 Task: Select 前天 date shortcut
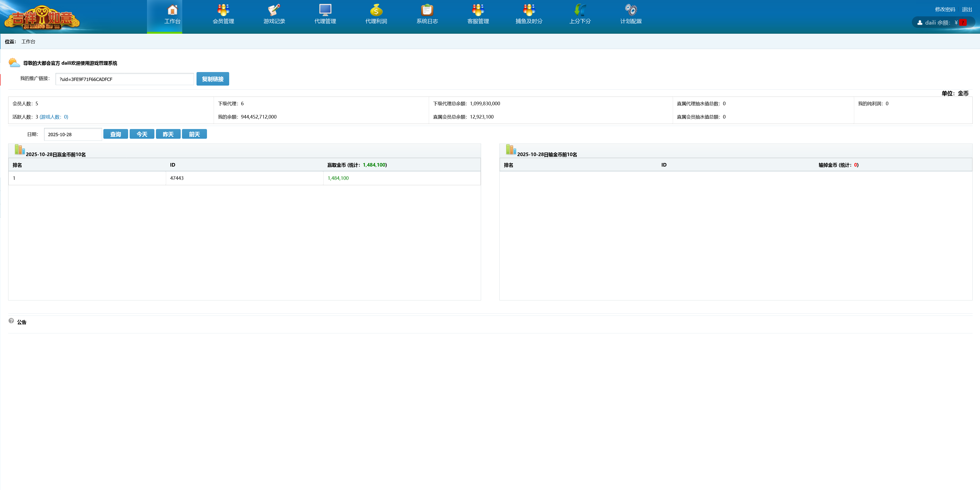(x=194, y=134)
